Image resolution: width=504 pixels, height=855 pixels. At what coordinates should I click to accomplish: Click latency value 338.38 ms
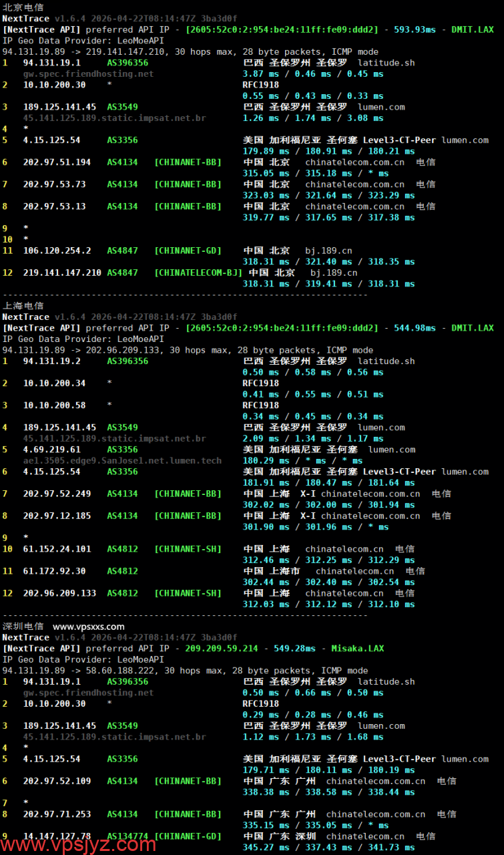click(266, 792)
